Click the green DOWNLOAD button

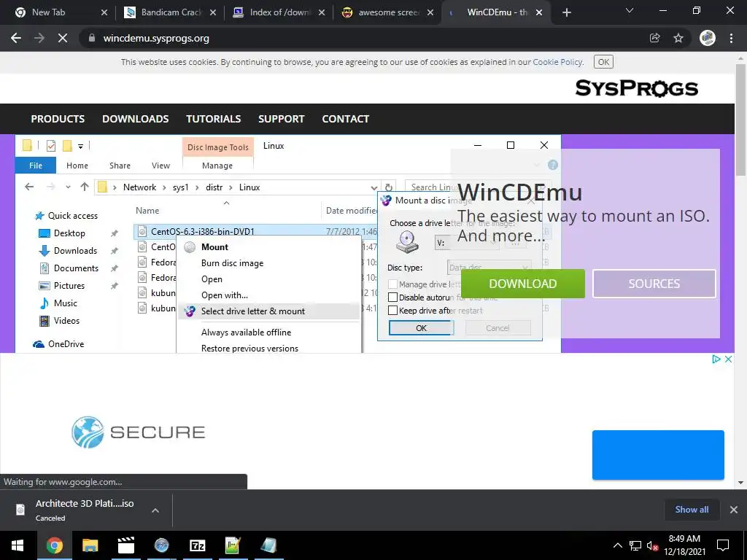[x=522, y=284]
